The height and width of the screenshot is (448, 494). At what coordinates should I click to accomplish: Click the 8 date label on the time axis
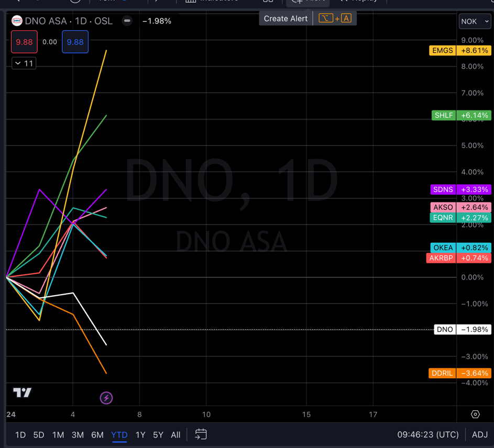(x=139, y=415)
